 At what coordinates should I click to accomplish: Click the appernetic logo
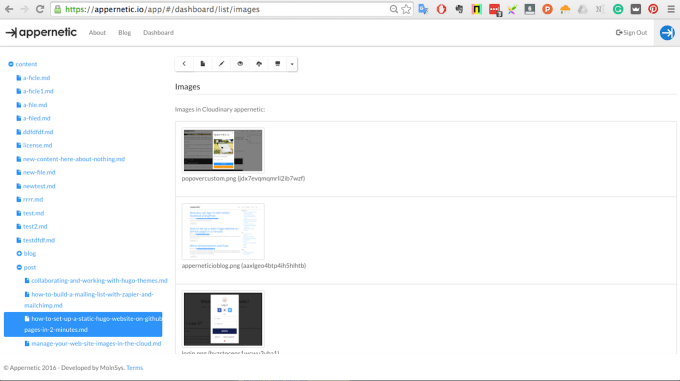pyautogui.click(x=41, y=33)
